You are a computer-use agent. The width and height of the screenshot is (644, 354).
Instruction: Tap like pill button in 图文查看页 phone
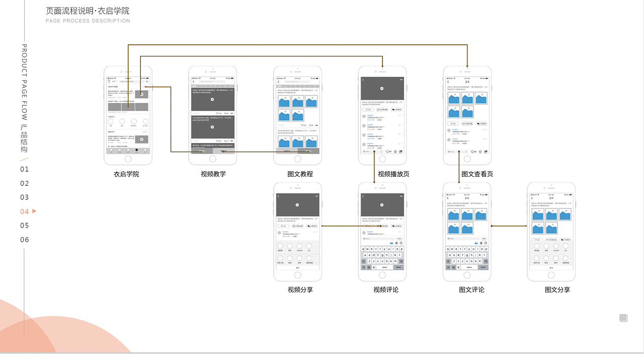tap(452, 123)
